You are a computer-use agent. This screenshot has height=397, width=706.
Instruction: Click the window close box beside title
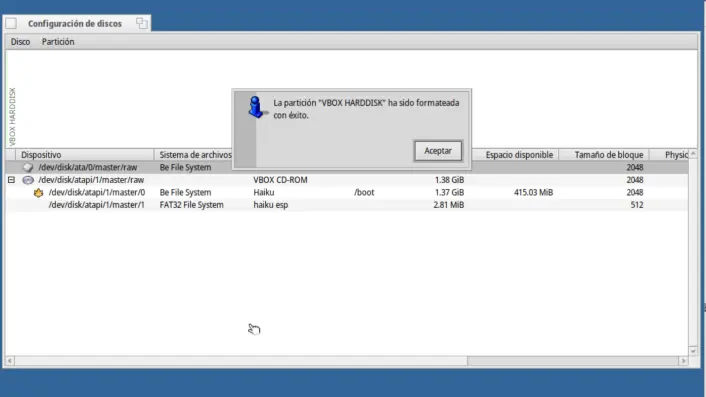pos(11,23)
